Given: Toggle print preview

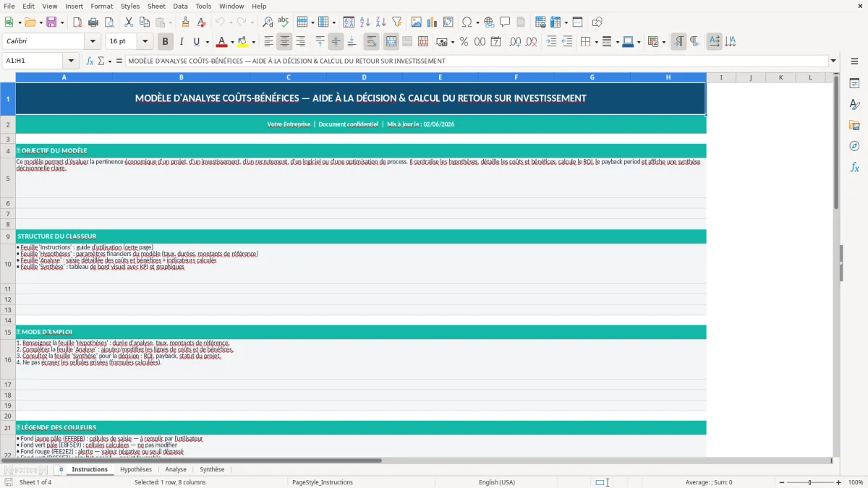Looking at the screenshot, I should click(x=109, y=22).
